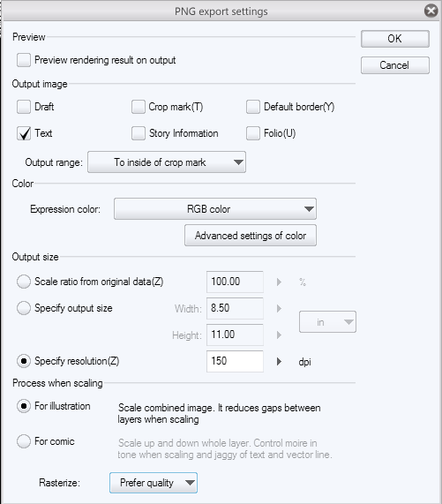Enable the Folio(U) checkbox
The image size is (442, 504).
point(253,133)
